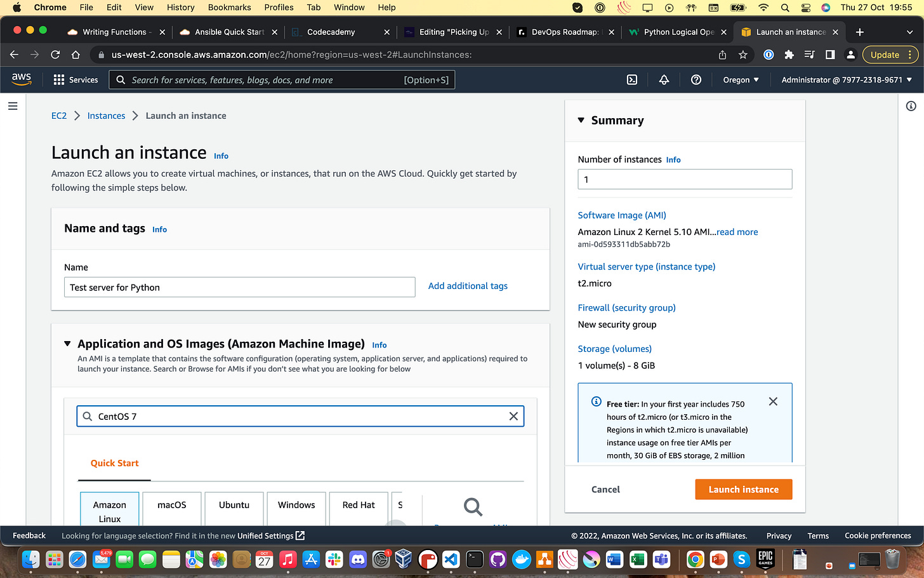Open Chrome tab search chevron
The width and height of the screenshot is (924, 578).
click(x=909, y=32)
